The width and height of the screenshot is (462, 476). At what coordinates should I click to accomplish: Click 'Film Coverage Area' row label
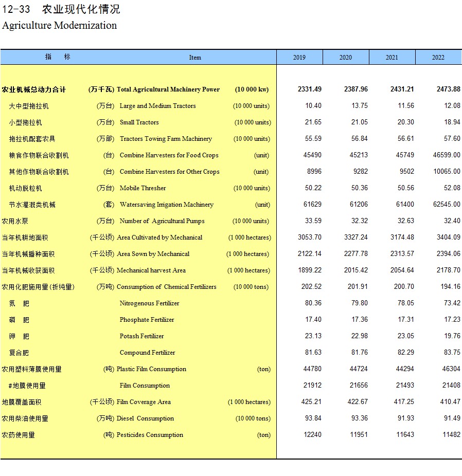[x=144, y=402]
